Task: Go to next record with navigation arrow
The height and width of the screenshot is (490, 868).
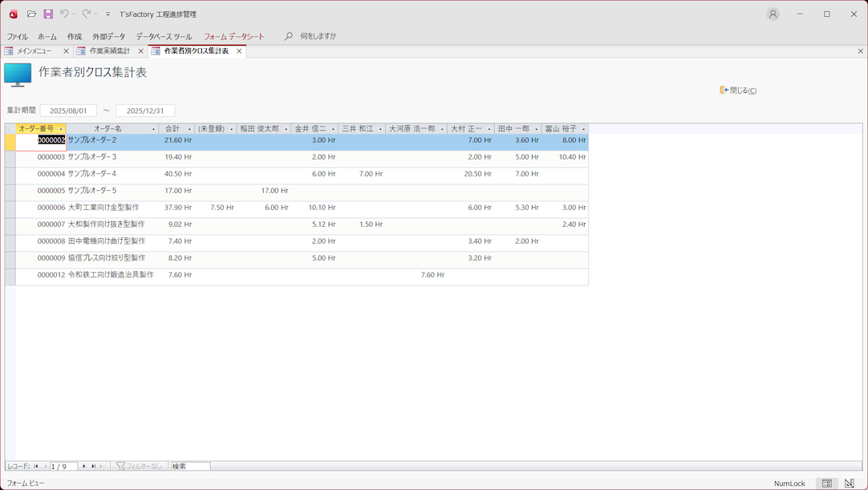Action: tap(84, 466)
